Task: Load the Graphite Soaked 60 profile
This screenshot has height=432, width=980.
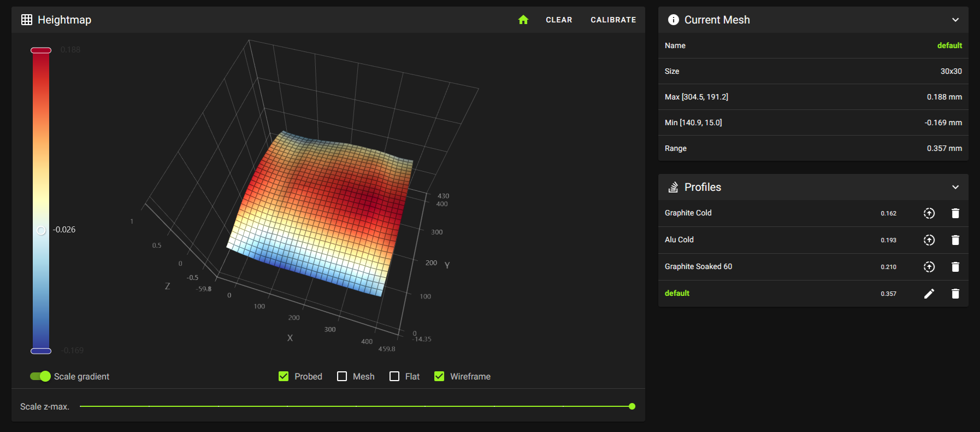Action: (929, 267)
